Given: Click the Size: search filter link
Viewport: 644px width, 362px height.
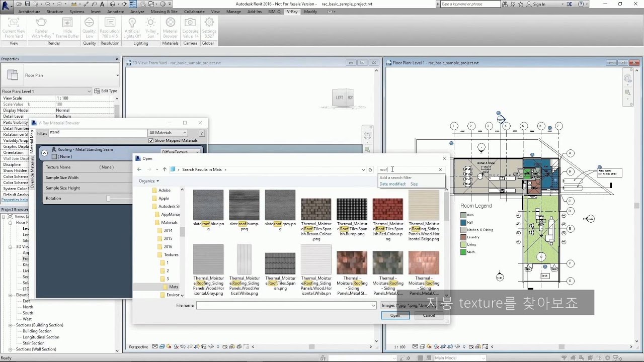Looking at the screenshot, I should pyautogui.click(x=414, y=184).
